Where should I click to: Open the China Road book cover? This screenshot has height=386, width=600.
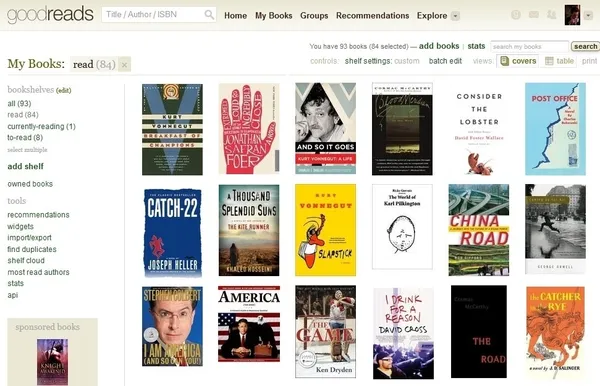click(479, 230)
